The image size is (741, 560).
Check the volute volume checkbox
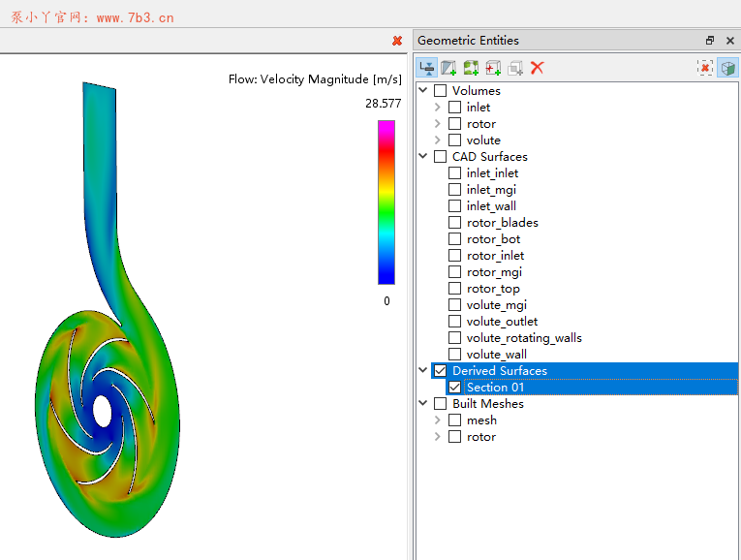tap(454, 140)
